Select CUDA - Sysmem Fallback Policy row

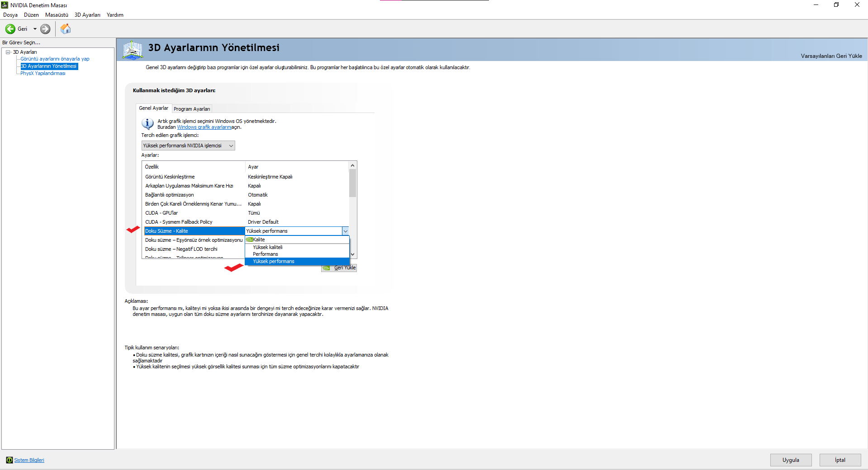[x=247, y=222]
